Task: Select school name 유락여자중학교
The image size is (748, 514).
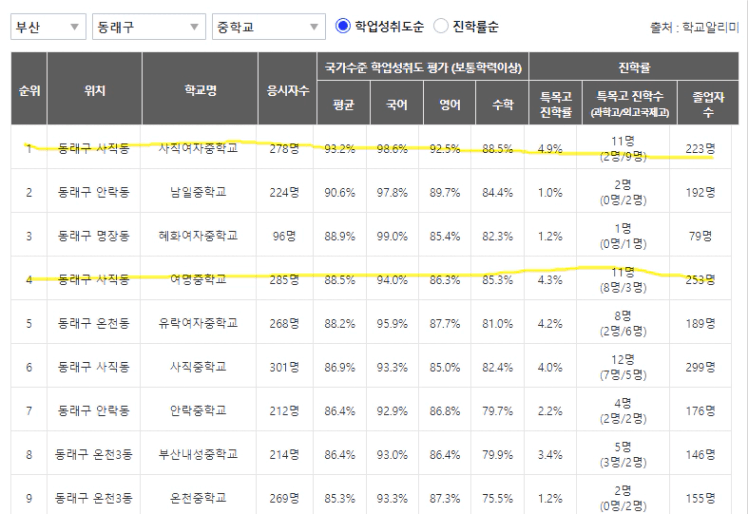Action: coord(198,323)
